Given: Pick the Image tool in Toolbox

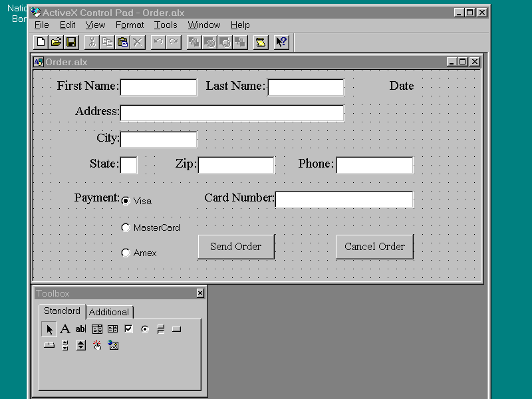Looking at the screenshot, I should click(x=113, y=345).
